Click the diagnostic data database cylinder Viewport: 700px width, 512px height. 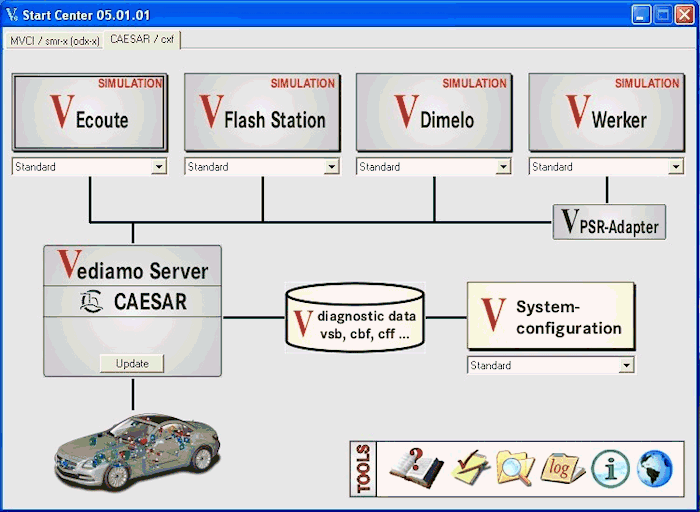click(355, 317)
